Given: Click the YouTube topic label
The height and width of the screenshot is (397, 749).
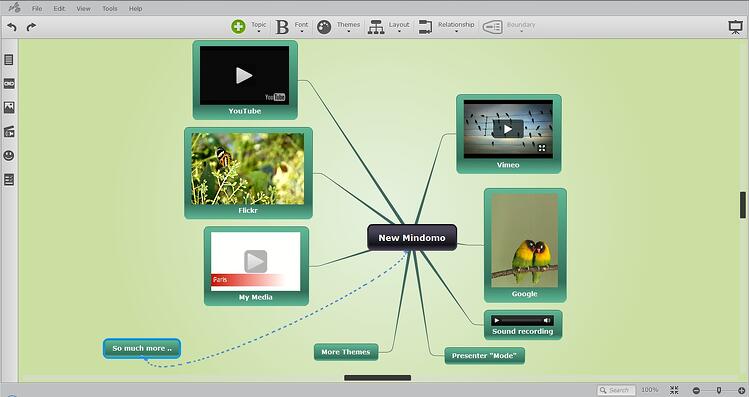Looking at the screenshot, I should coord(245,111).
